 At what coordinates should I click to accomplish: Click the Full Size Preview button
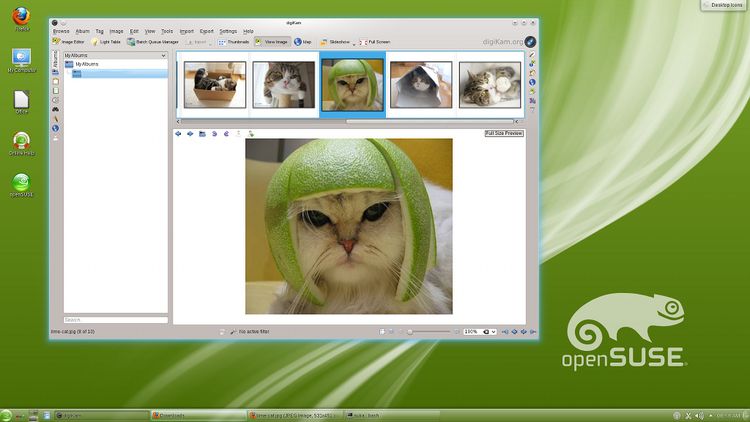pyautogui.click(x=503, y=133)
